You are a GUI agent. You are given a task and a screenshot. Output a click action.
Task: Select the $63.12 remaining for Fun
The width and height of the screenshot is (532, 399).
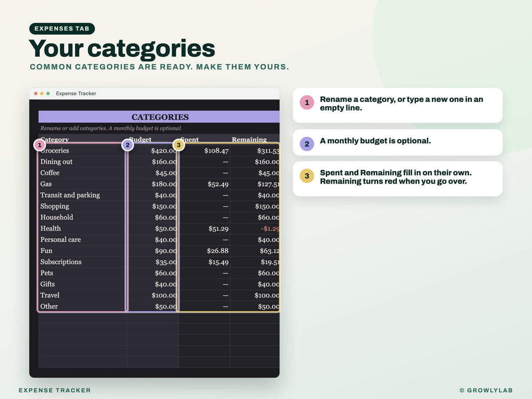point(255,251)
